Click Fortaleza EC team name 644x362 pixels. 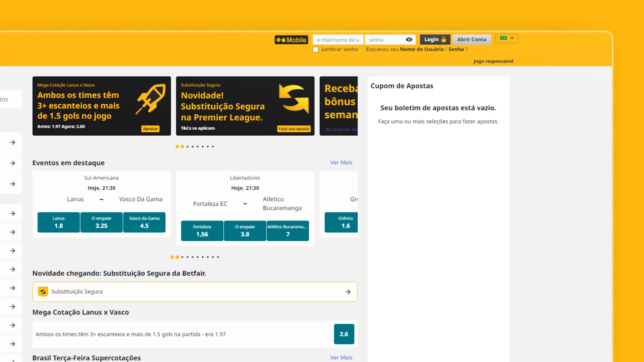210,203
